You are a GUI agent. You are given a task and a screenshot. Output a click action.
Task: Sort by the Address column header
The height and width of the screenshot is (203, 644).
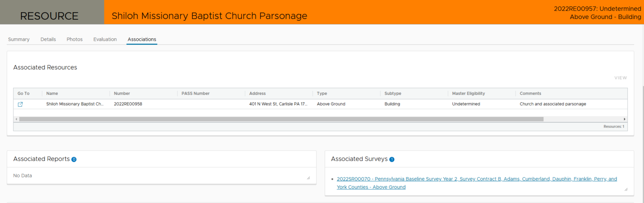click(257, 93)
